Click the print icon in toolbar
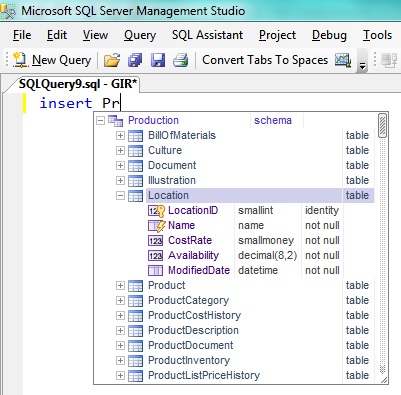401x395 pixels. pyautogui.click(x=181, y=60)
